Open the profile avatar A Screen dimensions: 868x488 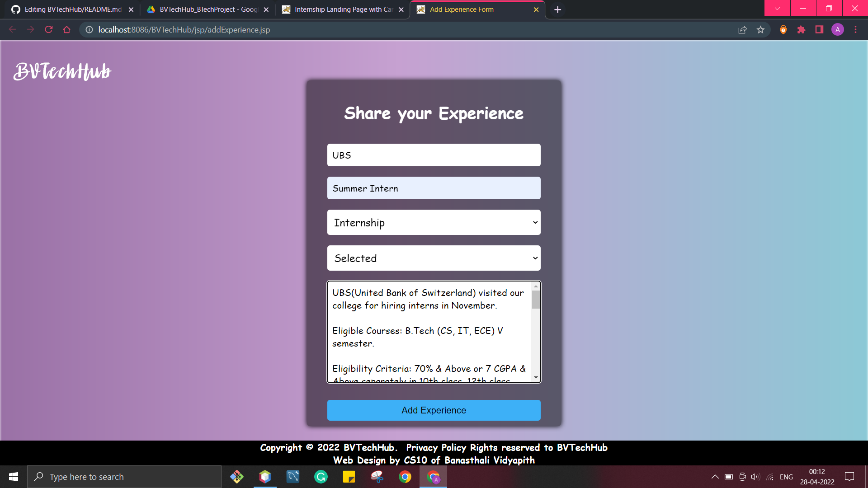[837, 30]
